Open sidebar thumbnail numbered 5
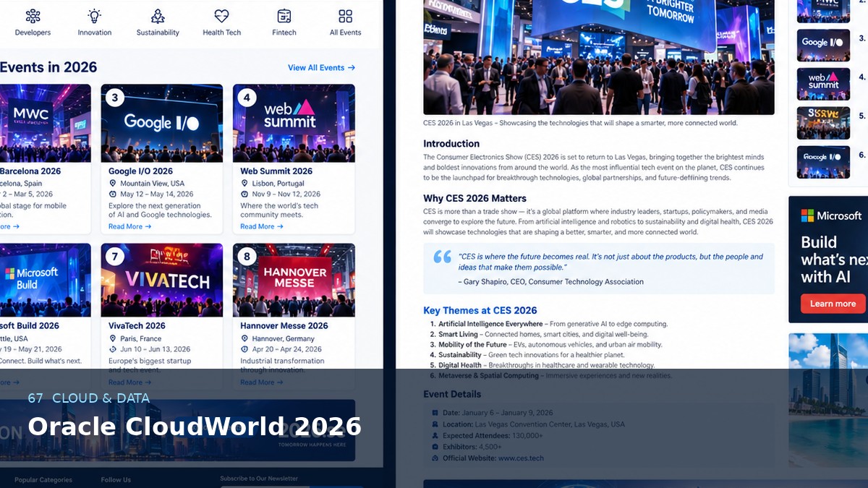Image resolution: width=868 pixels, height=488 pixels. tap(823, 123)
